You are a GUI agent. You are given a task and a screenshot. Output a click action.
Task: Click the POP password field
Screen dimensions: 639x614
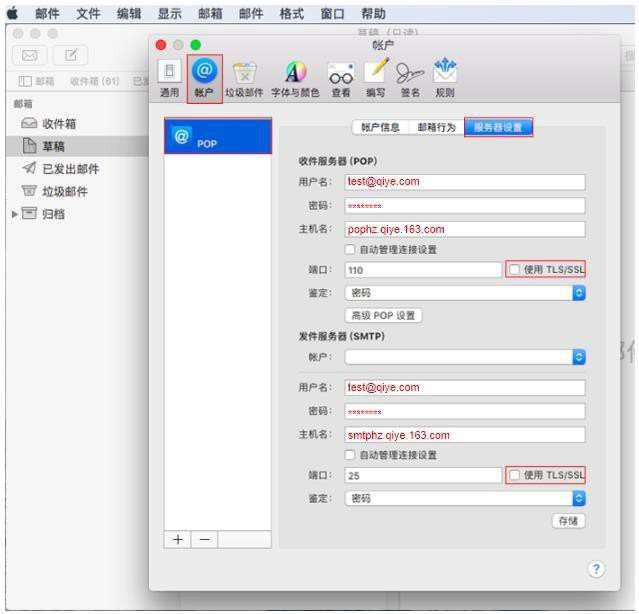click(465, 206)
